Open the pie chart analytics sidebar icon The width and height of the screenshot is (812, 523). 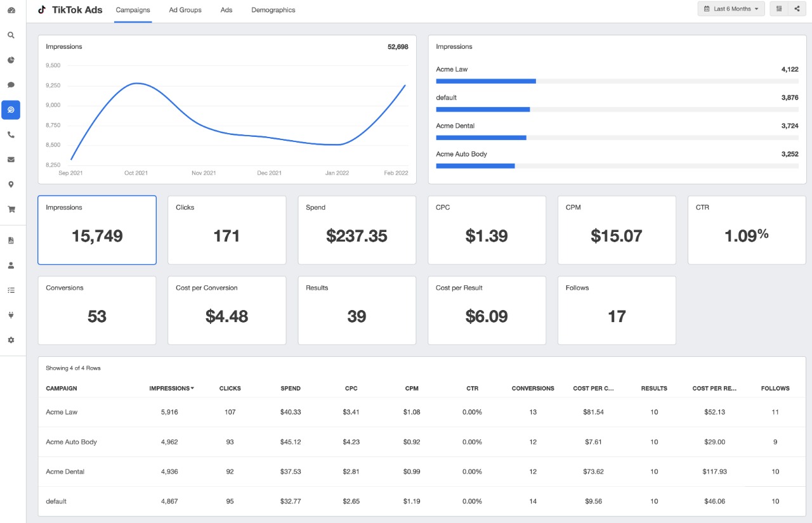click(11, 60)
